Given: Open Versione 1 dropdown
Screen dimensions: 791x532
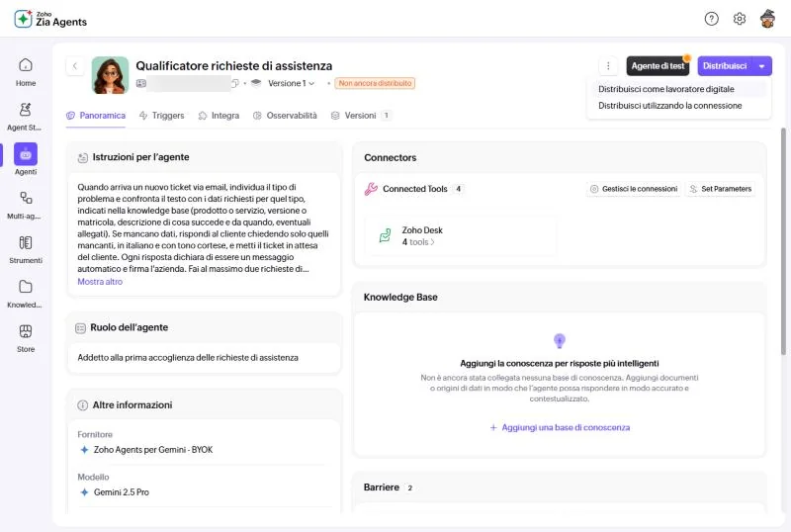Looking at the screenshot, I should pos(291,83).
